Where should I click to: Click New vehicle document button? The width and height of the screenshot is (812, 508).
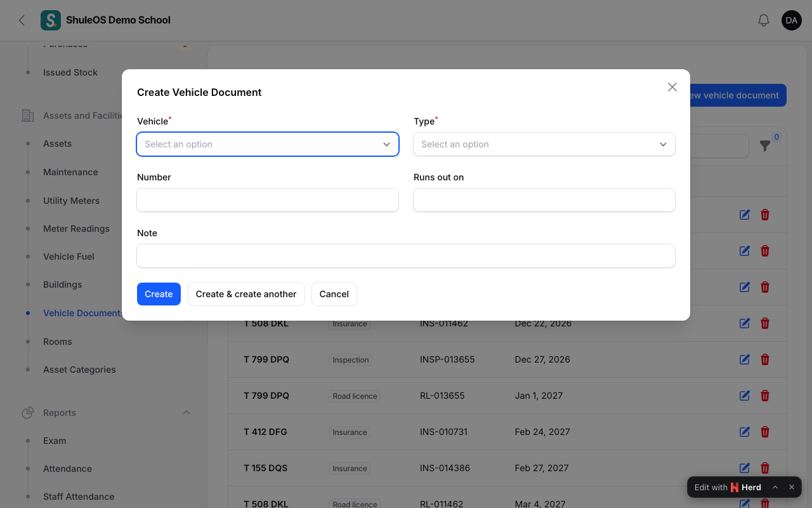point(738,95)
